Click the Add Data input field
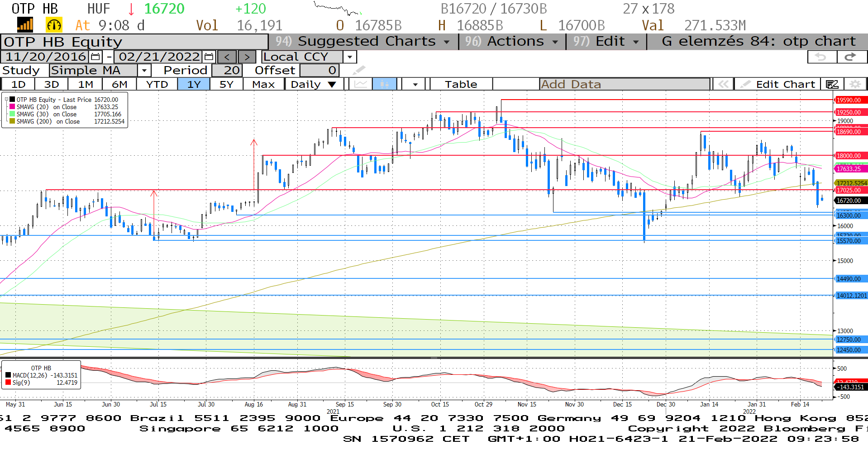The height and width of the screenshot is (464, 868). [625, 84]
